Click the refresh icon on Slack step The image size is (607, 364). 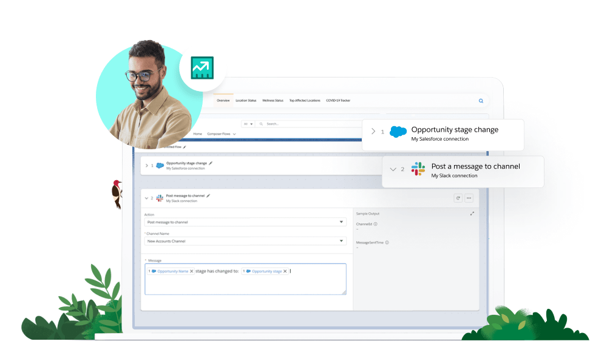click(x=458, y=198)
